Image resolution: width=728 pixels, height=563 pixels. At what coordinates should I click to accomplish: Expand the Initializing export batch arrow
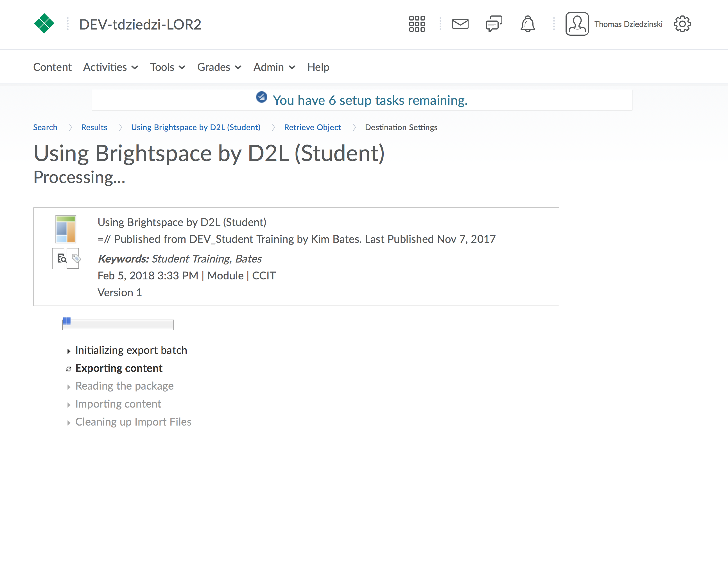point(69,351)
